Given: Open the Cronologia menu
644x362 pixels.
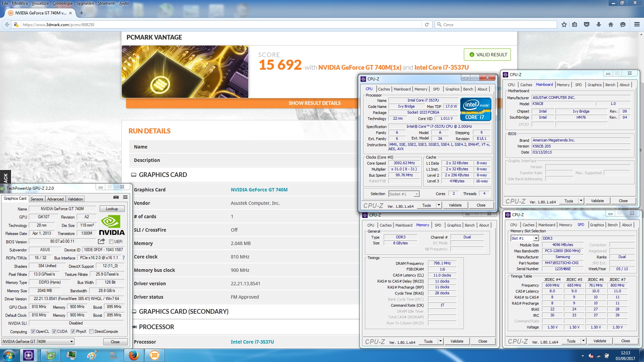Looking at the screenshot, I should pos(62,3).
